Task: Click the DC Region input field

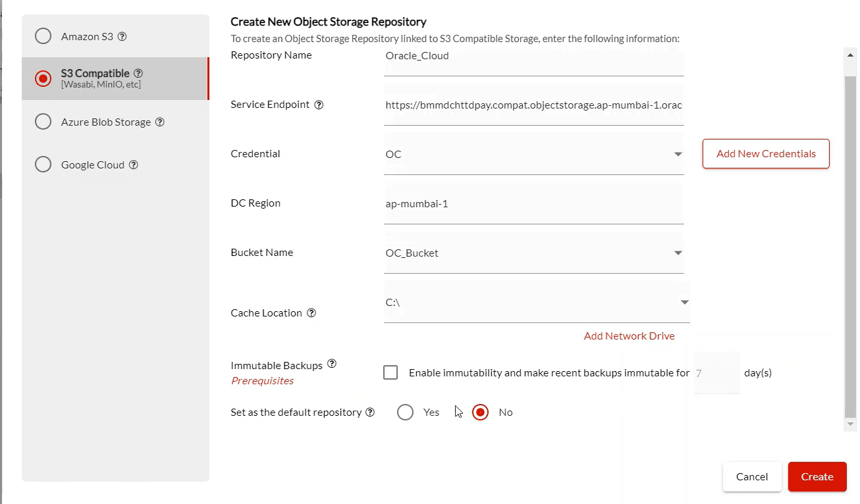Action: click(533, 203)
